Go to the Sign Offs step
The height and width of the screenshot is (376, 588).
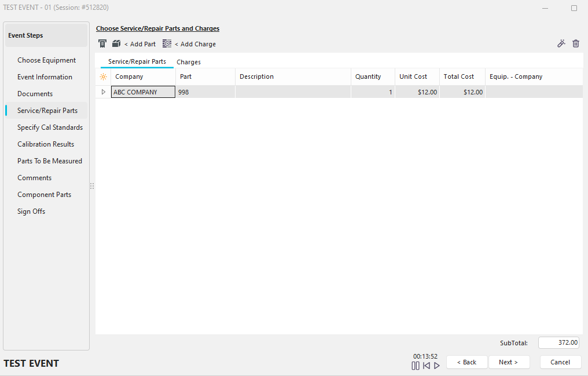coord(31,211)
